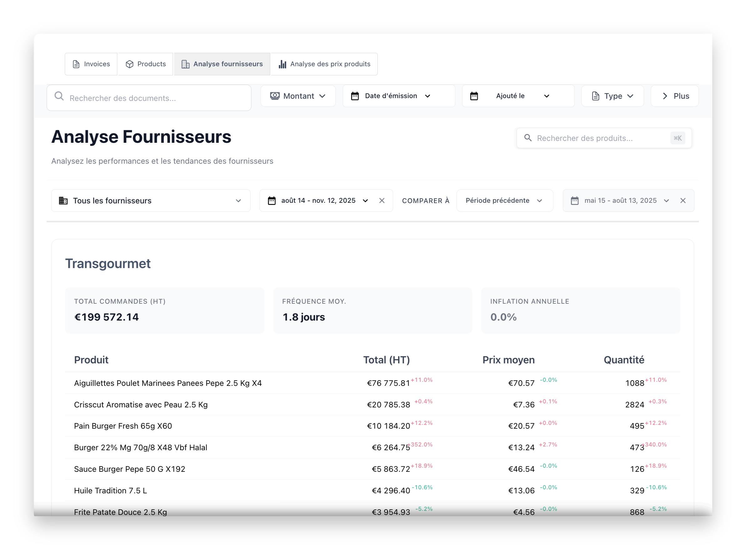The height and width of the screenshot is (553, 756).
Task: Clear the mai 15 - août 13 comparison period
Action: click(683, 200)
